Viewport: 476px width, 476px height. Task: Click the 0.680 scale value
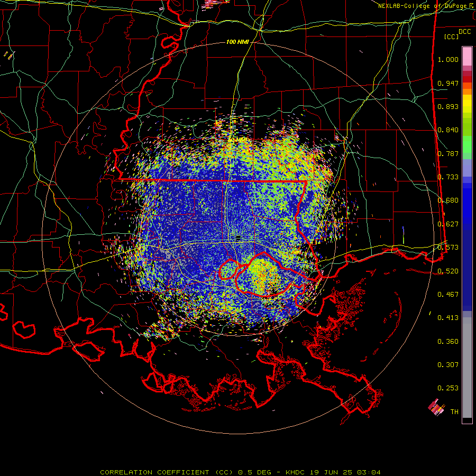tap(448, 200)
